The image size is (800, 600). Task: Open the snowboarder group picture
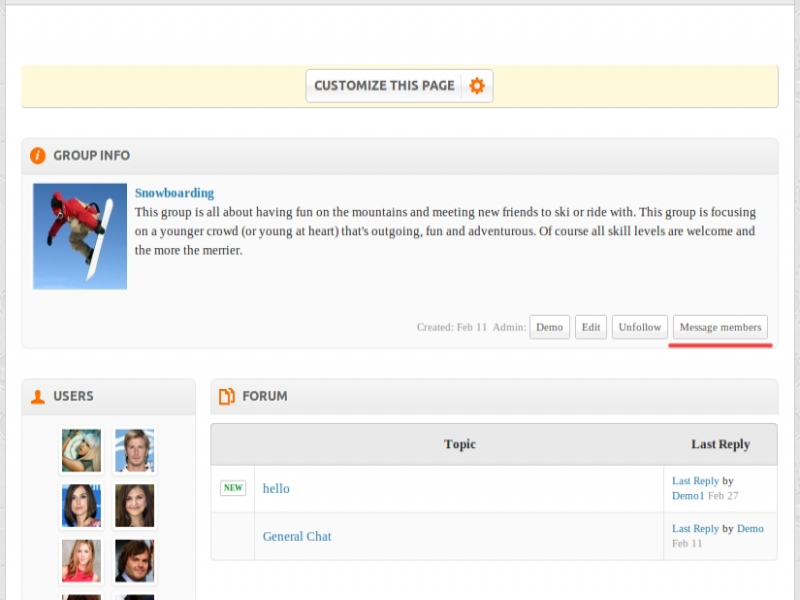[80, 236]
